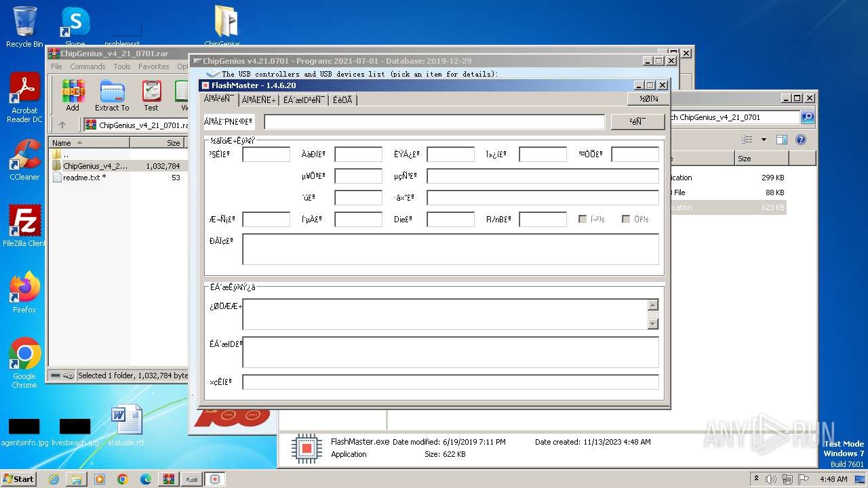Open Explorer help question mark icon
The width and height of the screenshot is (868, 488).
801,140
